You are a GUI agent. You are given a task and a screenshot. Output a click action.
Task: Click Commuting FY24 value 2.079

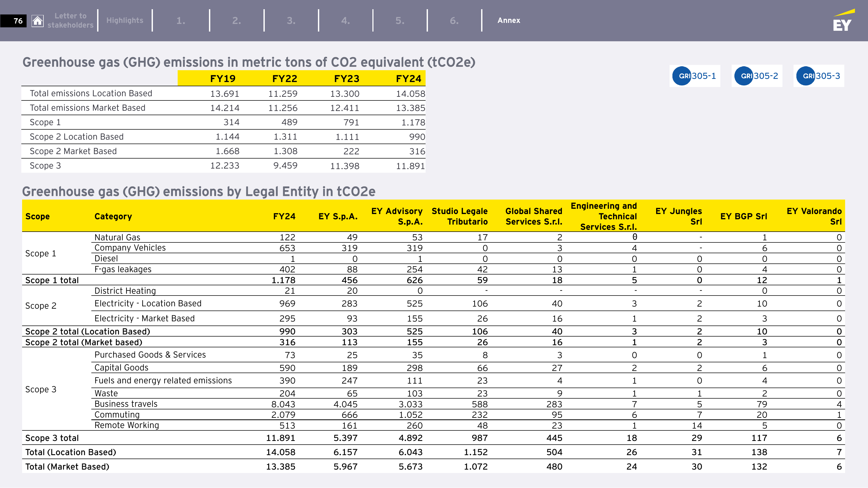[283, 415]
